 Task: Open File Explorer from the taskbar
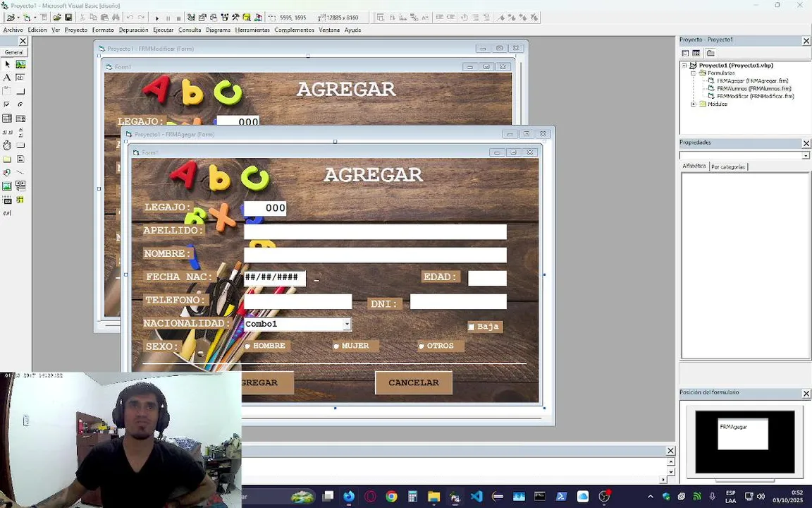coord(434,497)
